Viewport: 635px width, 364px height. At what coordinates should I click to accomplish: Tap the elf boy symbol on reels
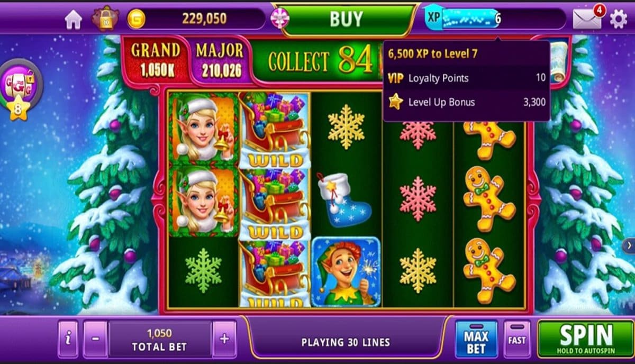coord(346,271)
